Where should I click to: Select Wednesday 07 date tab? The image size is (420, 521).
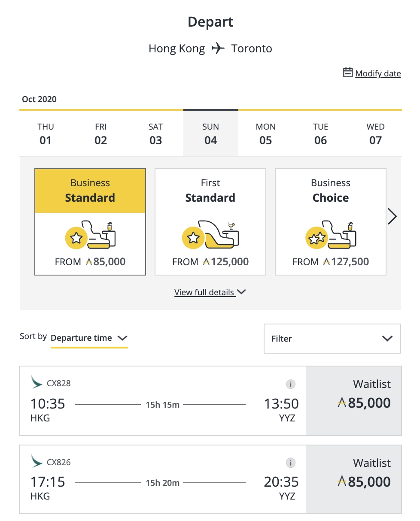(x=375, y=133)
